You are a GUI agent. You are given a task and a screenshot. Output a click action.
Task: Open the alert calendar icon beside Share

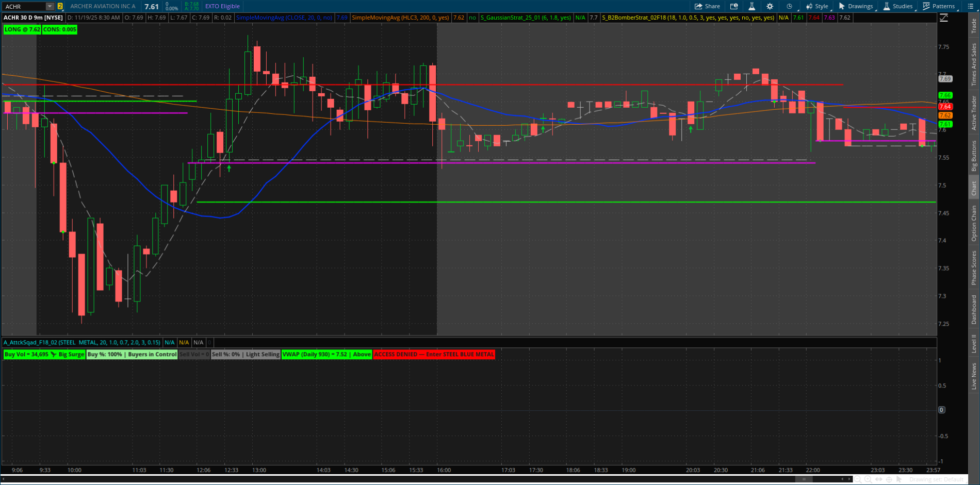(734, 6)
